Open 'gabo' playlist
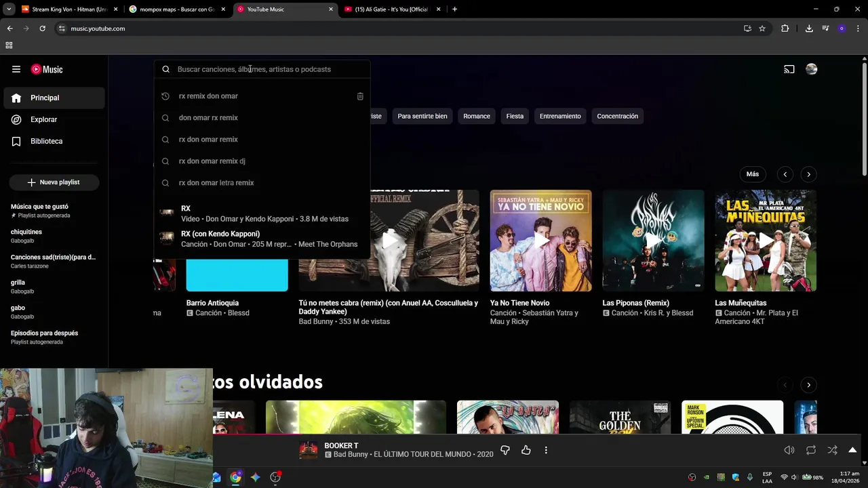 [x=54, y=312]
